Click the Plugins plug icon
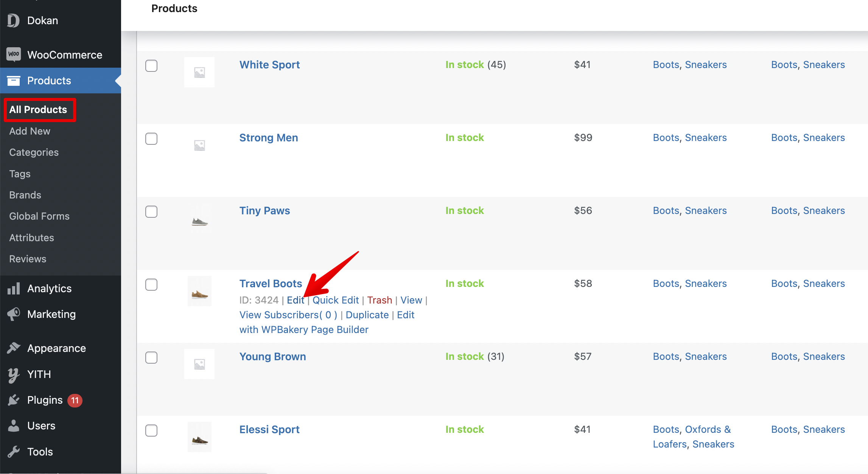The width and height of the screenshot is (868, 474). 14,400
